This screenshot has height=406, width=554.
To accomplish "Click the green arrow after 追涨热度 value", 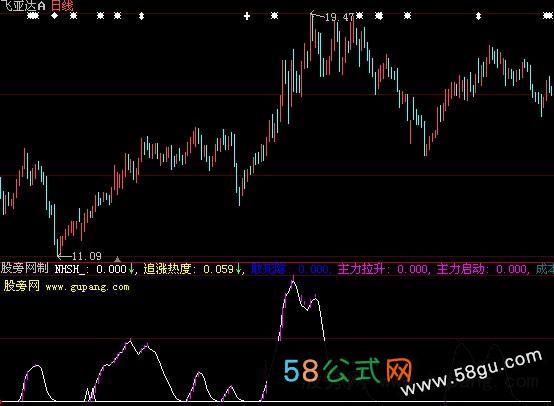I will pyautogui.click(x=239, y=269).
